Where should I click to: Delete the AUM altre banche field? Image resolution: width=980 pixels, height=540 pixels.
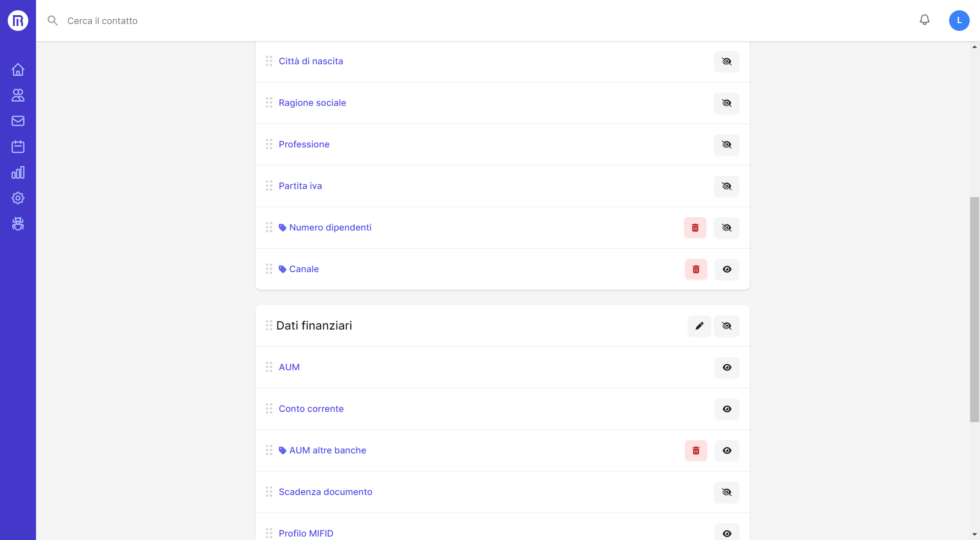(696, 450)
